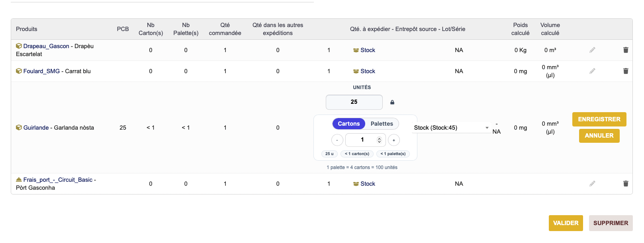This screenshot has height=243, width=644.
Task: Delete the Drapeau_Gascon line with trash icon
Action: point(626,50)
